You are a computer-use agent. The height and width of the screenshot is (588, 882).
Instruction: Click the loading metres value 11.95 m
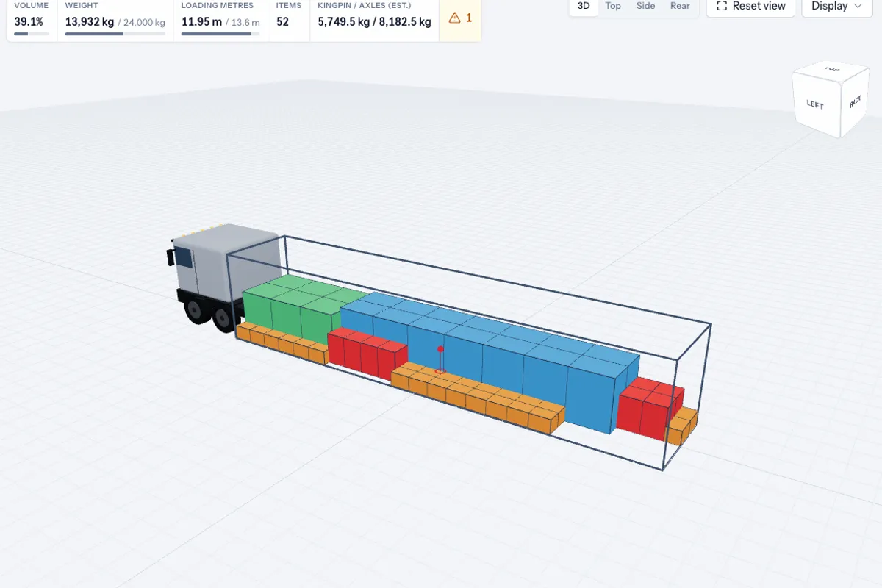[x=201, y=22]
